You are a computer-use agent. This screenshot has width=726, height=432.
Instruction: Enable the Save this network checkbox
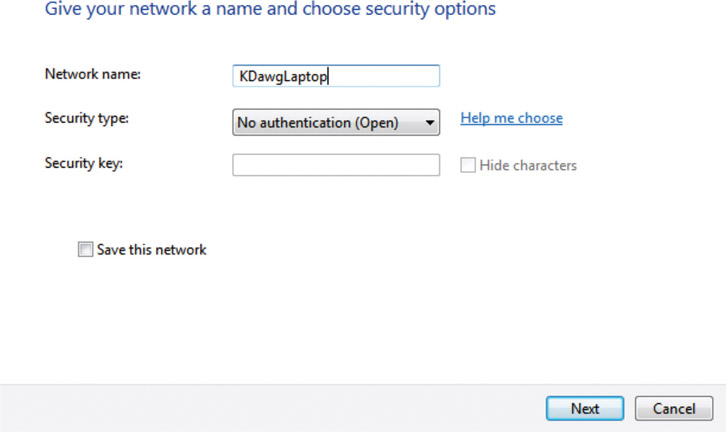tap(85, 250)
